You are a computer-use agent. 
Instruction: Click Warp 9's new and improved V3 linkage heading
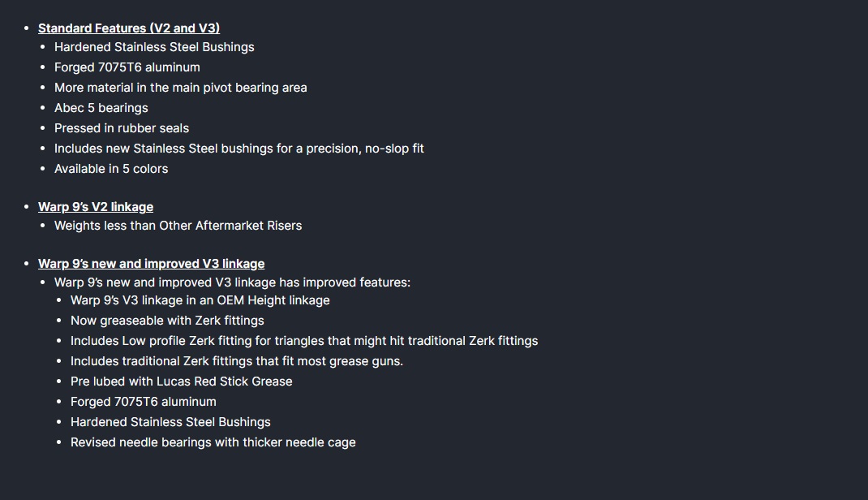pos(151,264)
